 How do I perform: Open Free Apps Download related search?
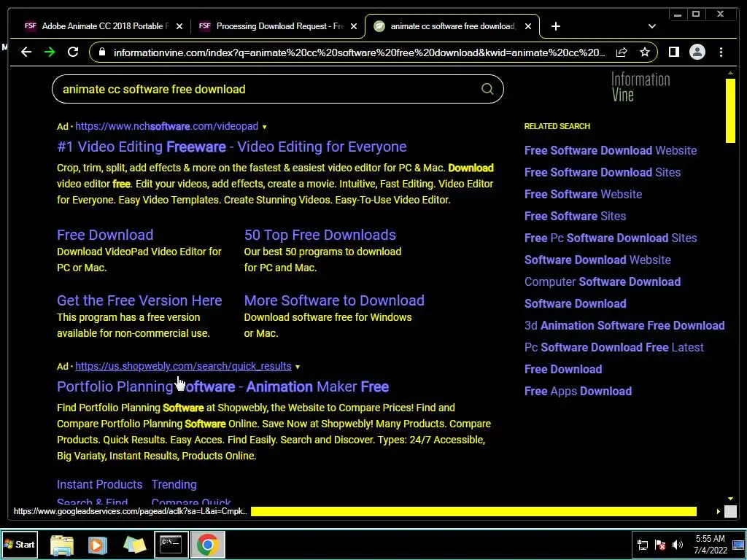click(x=578, y=392)
